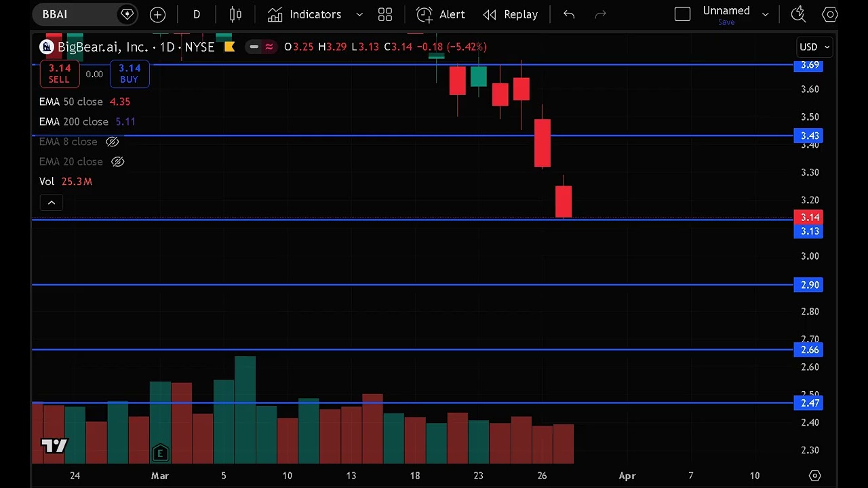The width and height of the screenshot is (868, 488).
Task: Open chart settings hexagon icon
Action: click(x=830, y=14)
